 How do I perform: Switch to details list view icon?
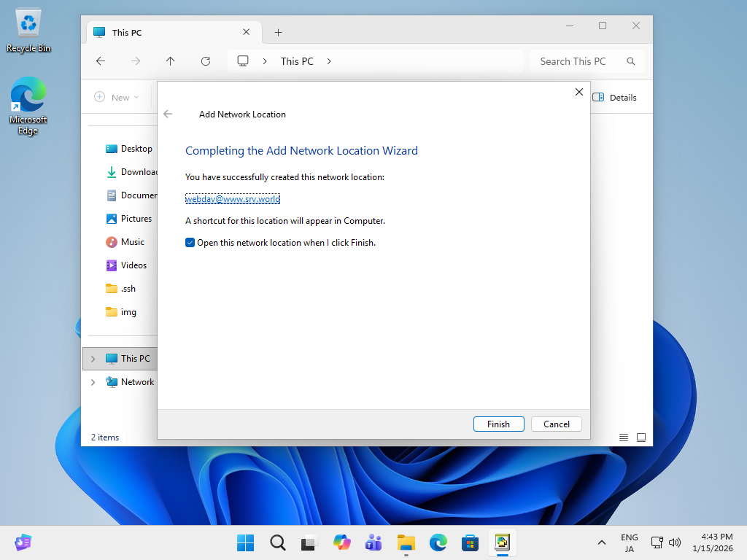pos(624,437)
